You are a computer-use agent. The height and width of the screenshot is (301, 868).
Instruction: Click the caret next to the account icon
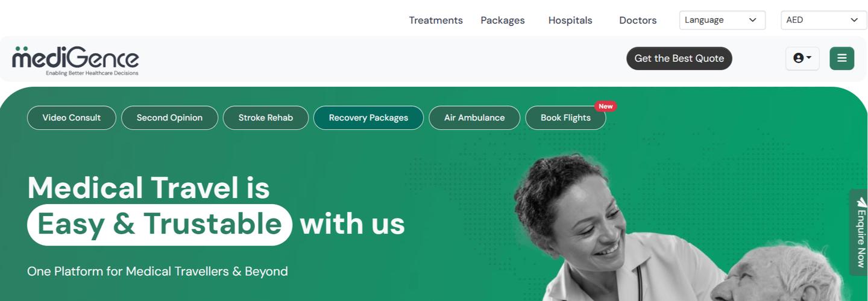tap(809, 58)
